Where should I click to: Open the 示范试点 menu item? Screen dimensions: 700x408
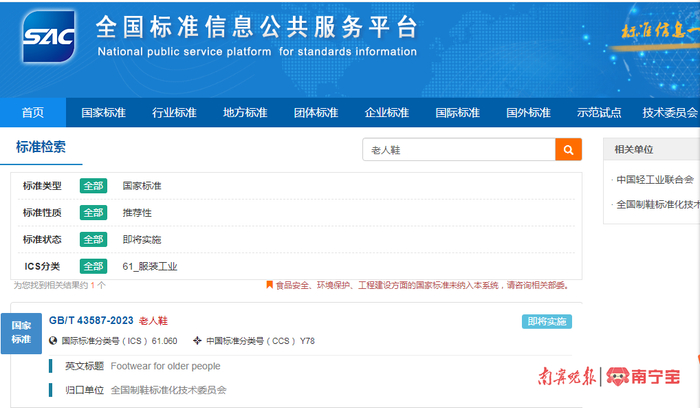click(x=599, y=112)
